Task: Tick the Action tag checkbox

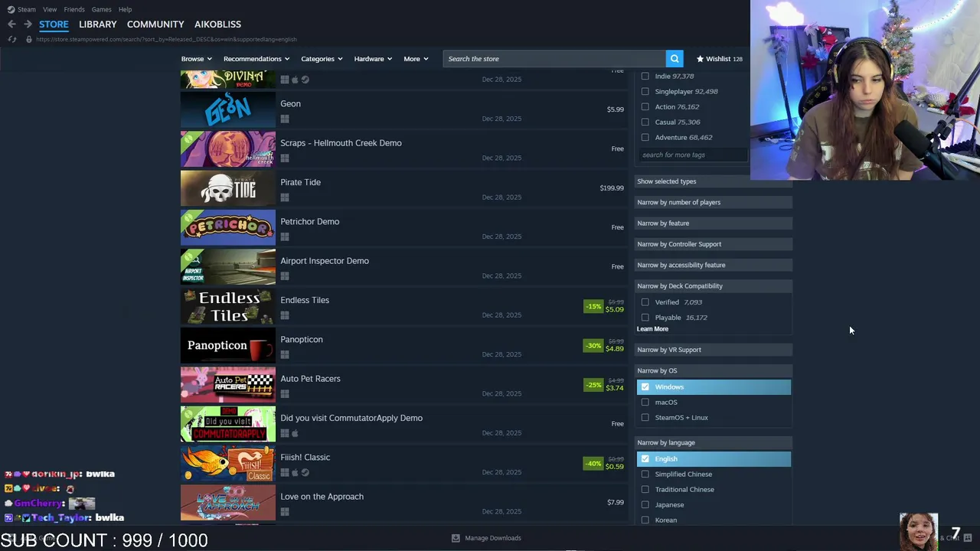Action: click(645, 106)
